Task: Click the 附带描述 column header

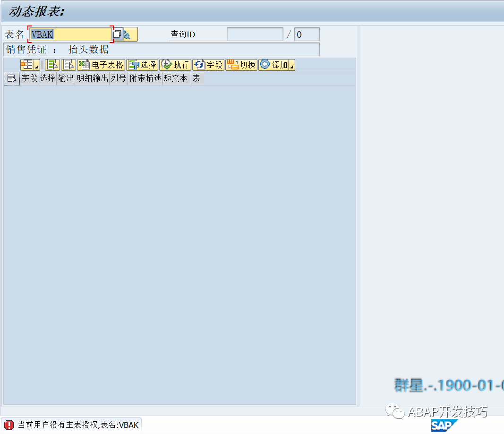Action: coord(145,78)
